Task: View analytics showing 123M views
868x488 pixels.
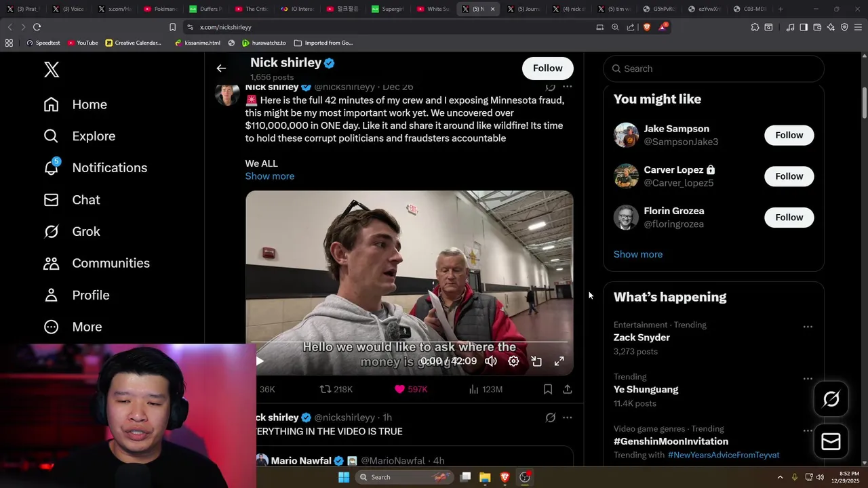Action: click(x=486, y=389)
